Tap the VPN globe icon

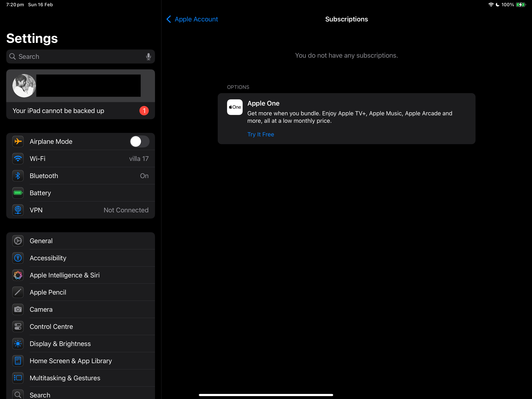tap(18, 210)
